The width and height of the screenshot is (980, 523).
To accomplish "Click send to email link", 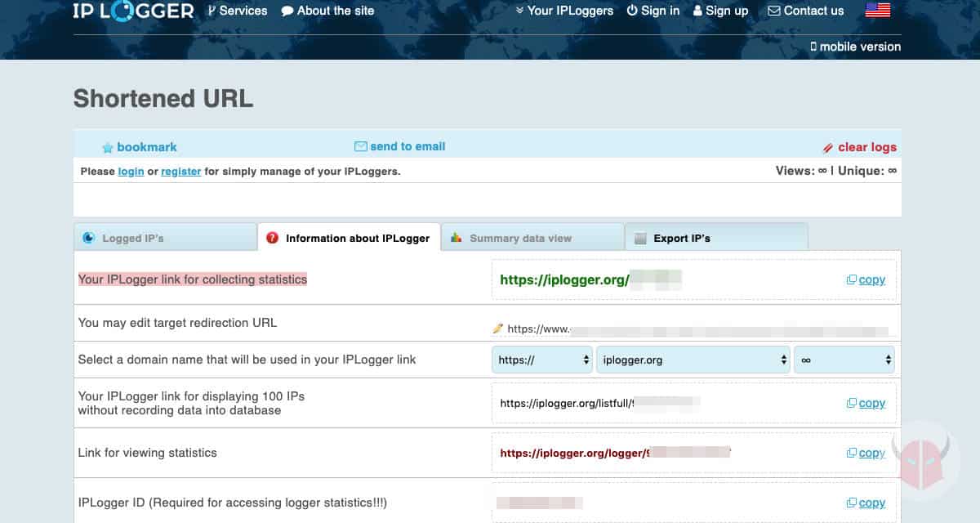I will [408, 146].
